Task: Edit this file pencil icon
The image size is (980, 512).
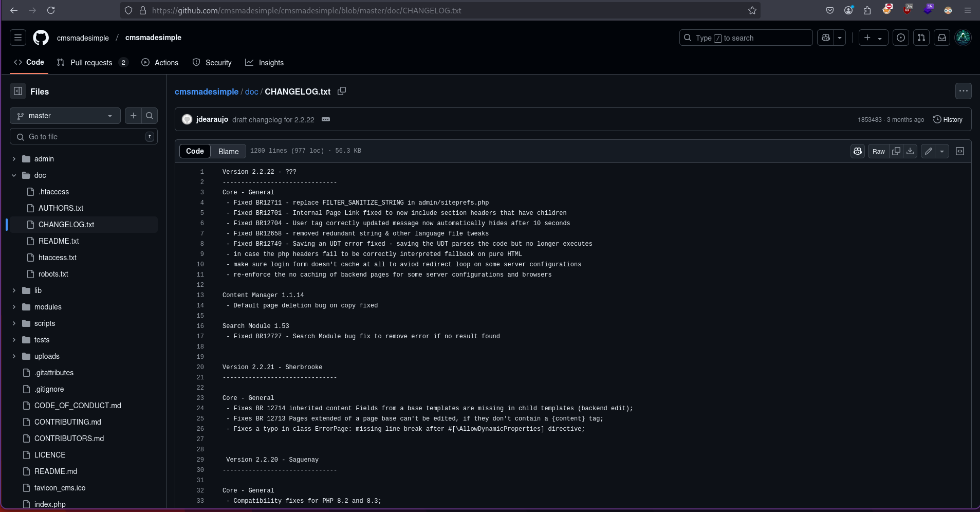Action: click(x=928, y=151)
